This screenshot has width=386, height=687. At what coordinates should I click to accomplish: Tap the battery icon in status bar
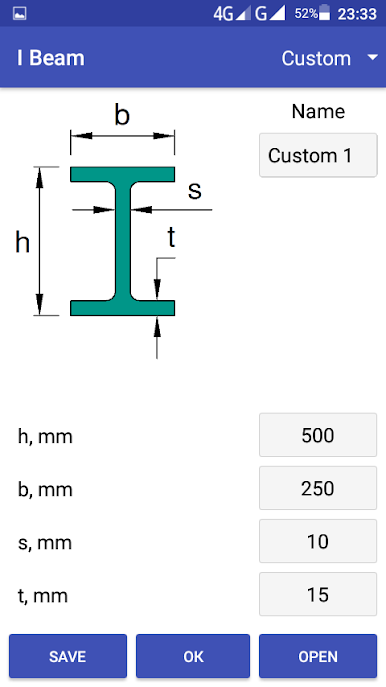324,13
